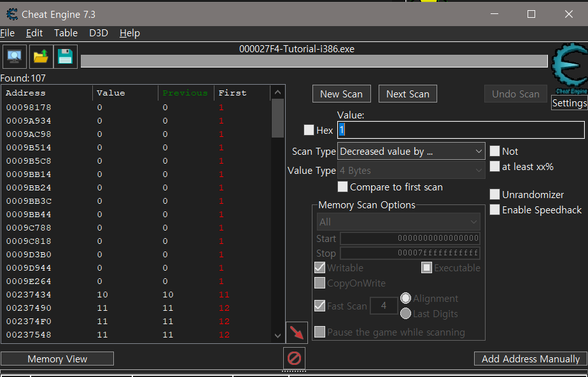This screenshot has height=377, width=588.
Task: Select address row 00237548
Action: click(136, 334)
